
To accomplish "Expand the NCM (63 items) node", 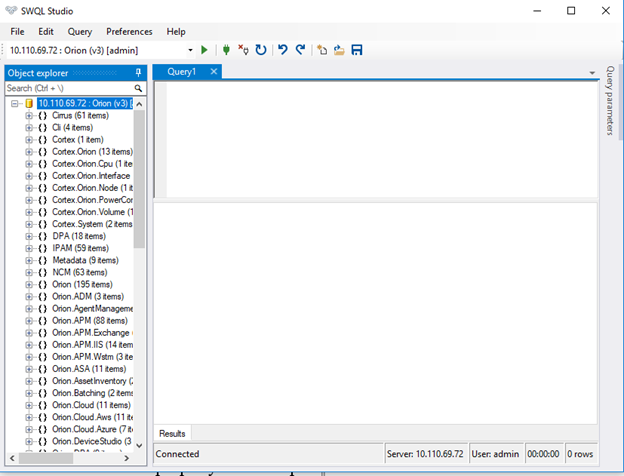I will point(29,273).
